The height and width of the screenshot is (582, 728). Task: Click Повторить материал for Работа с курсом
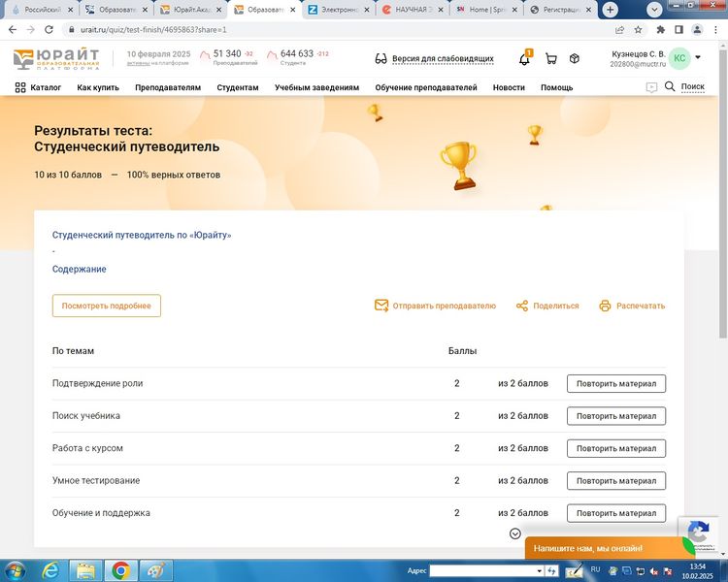pos(616,448)
